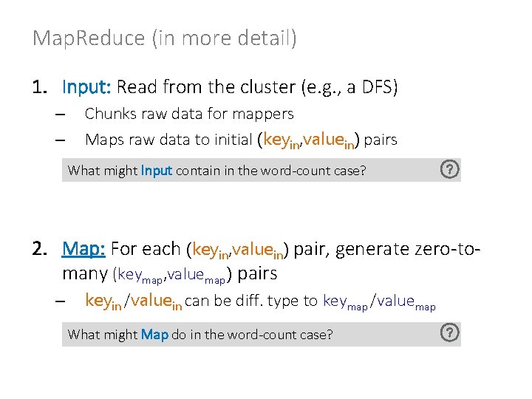
Task: Click the number 2. list marker
Action: pyautogui.click(x=40, y=249)
